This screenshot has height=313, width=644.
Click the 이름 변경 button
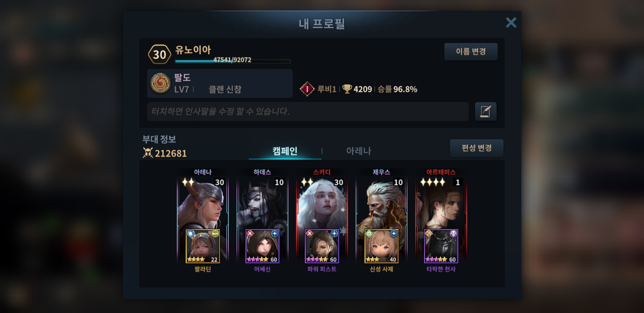(471, 52)
